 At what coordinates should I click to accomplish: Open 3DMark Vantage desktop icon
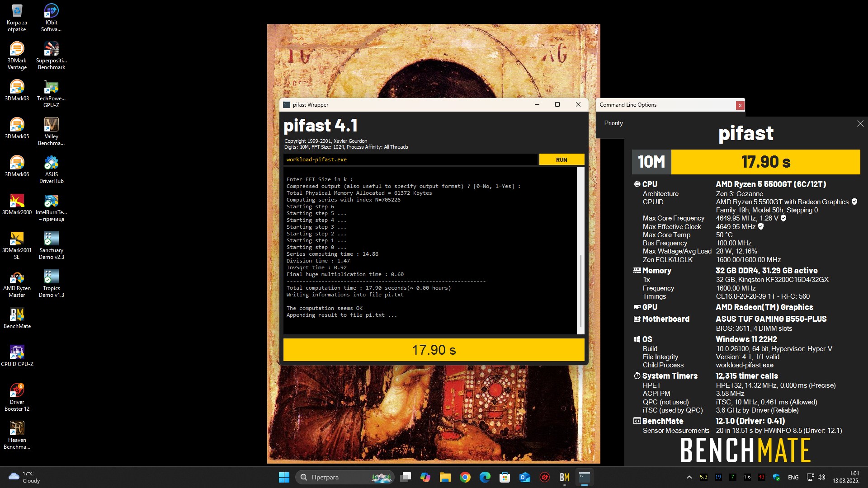(17, 56)
